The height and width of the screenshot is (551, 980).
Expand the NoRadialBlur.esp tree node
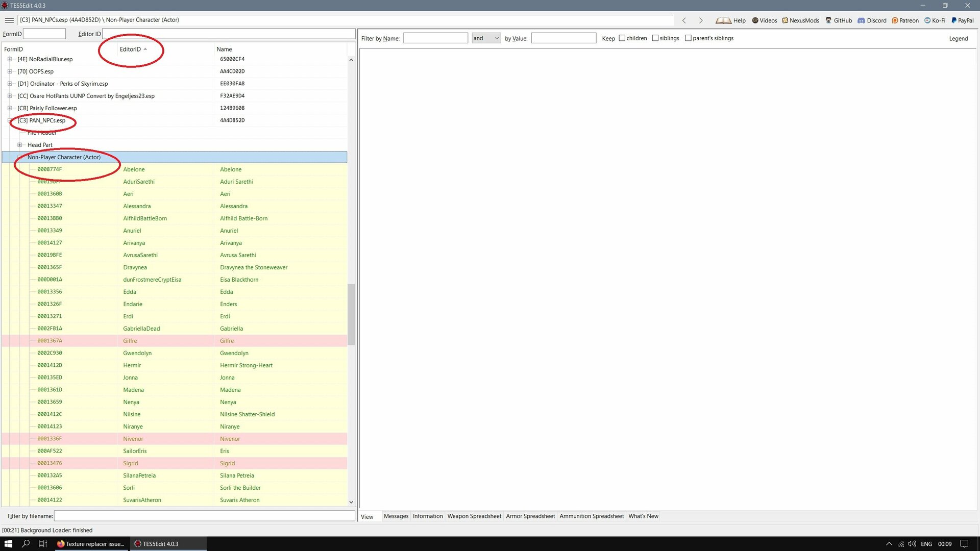click(10, 59)
